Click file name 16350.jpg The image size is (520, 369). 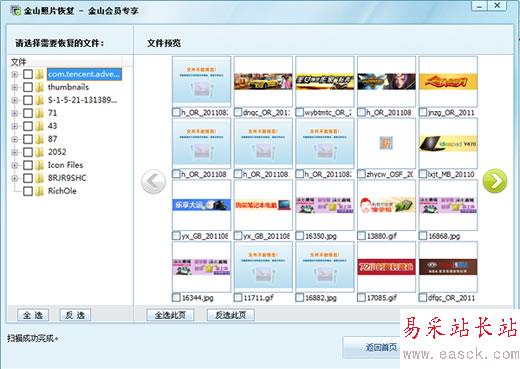(321, 236)
